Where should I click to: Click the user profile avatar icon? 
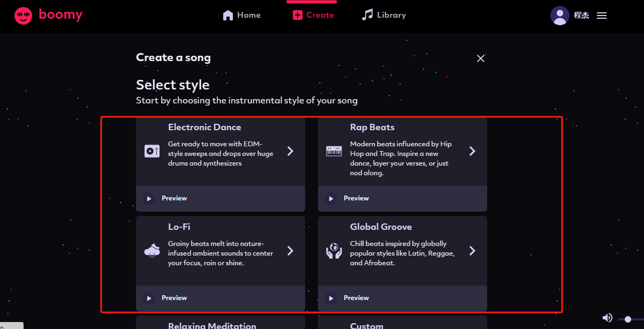tap(559, 16)
